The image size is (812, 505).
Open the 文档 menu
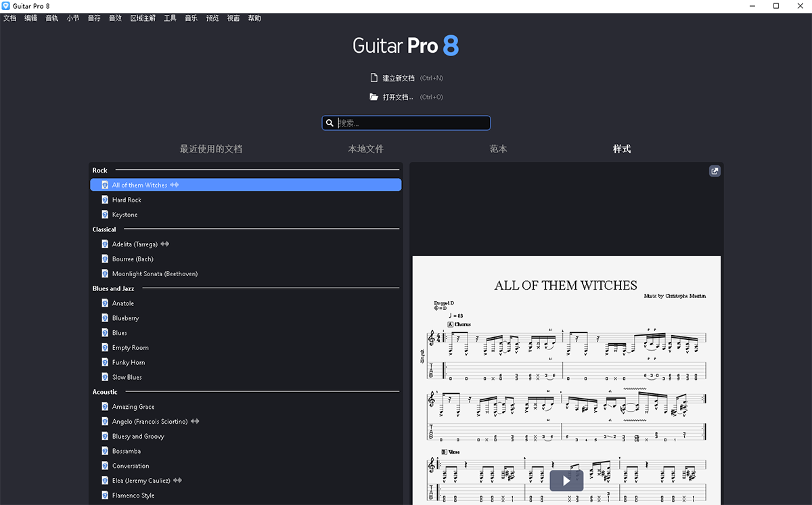(9, 18)
